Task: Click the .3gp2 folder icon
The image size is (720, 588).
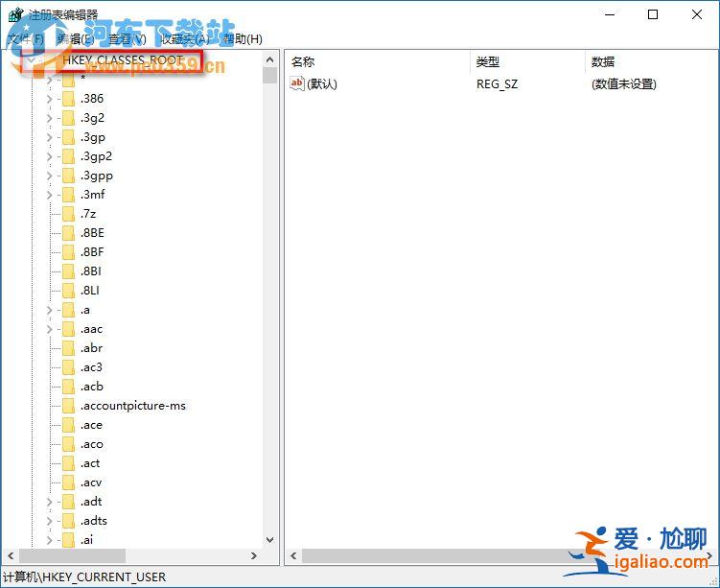Action: (x=68, y=156)
